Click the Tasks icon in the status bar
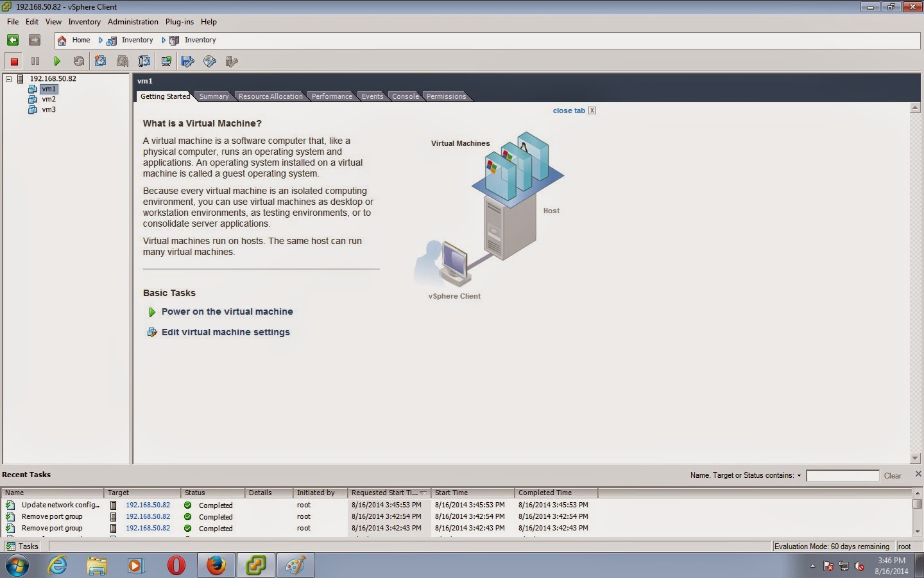Screen dimensions: 924x578 [10, 547]
